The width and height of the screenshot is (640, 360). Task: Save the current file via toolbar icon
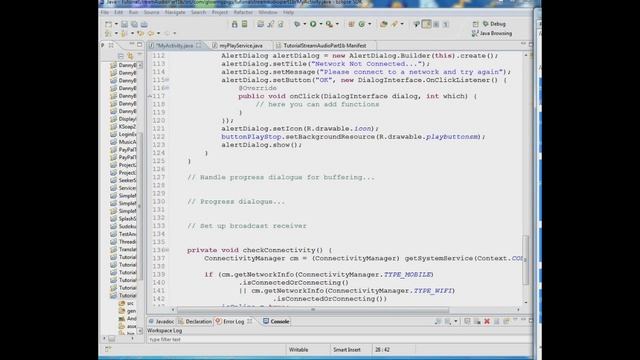124,24
